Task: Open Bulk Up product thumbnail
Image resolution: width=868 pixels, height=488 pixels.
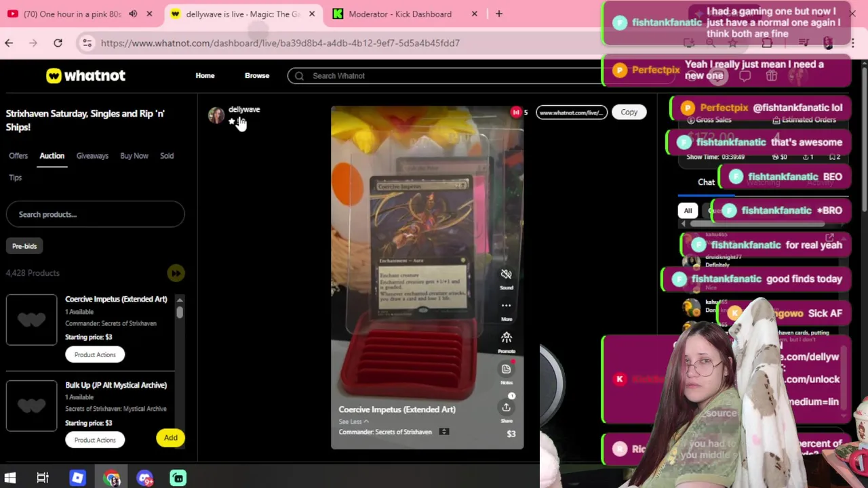Action: coord(31,405)
